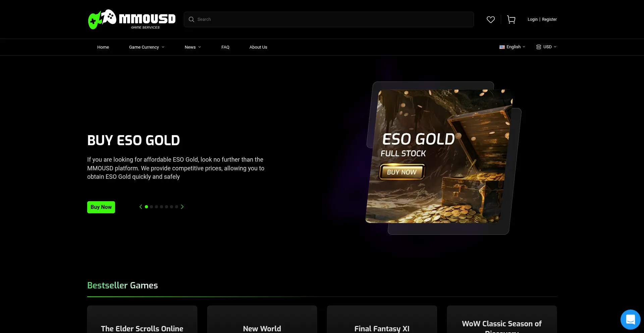Go to the previous carousel slide arrow
This screenshot has height=333, width=644.
tap(141, 207)
